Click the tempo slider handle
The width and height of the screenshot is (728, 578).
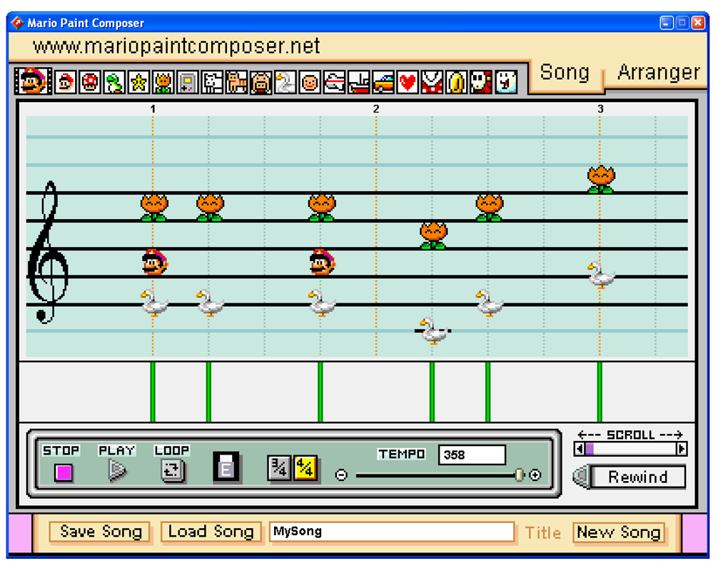[x=520, y=475]
